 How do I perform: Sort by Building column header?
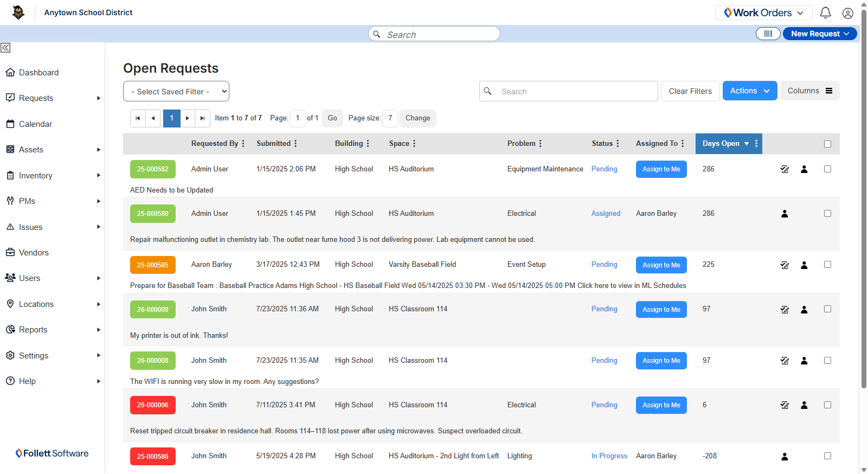[x=349, y=143]
